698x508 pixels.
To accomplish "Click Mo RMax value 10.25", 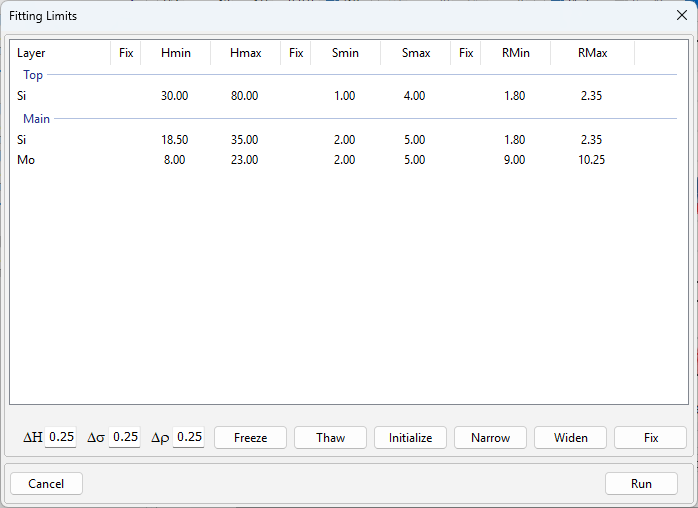I will pyautogui.click(x=592, y=160).
